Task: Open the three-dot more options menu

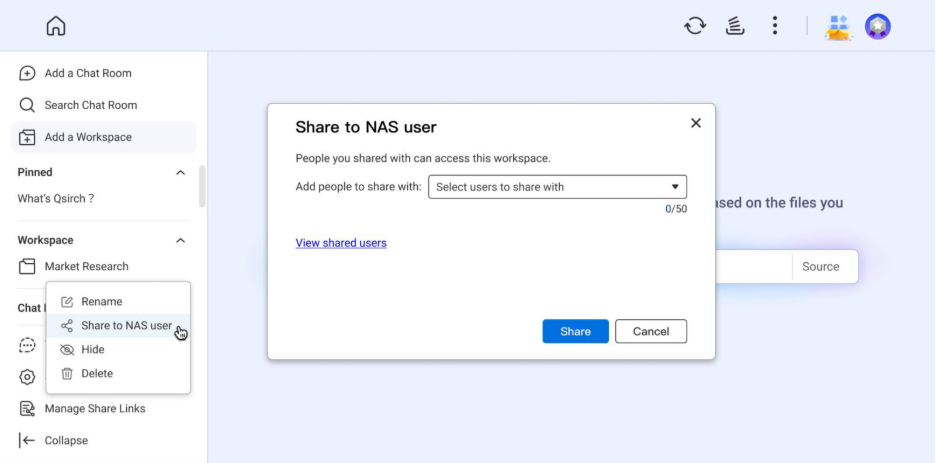Action: 774,26
